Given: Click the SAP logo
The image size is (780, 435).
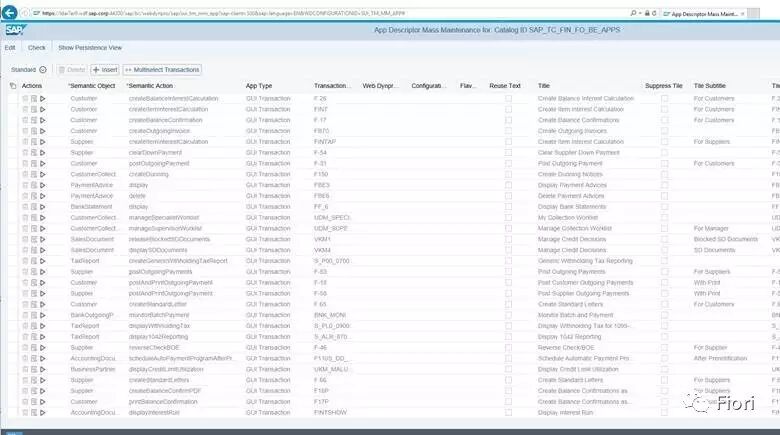Looking at the screenshot, I should pyautogui.click(x=15, y=30).
